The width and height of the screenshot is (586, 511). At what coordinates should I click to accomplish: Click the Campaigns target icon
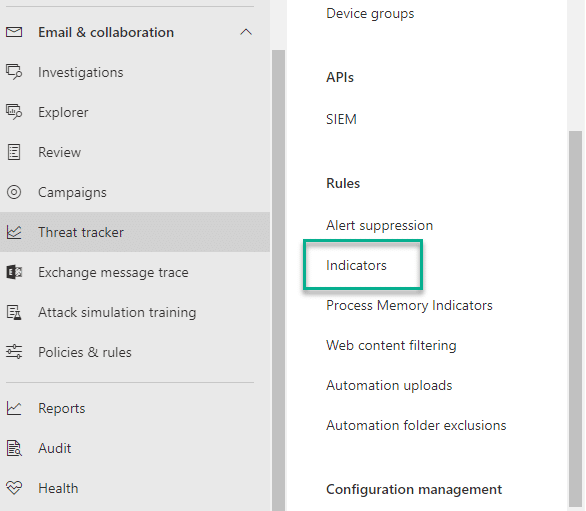coord(14,192)
